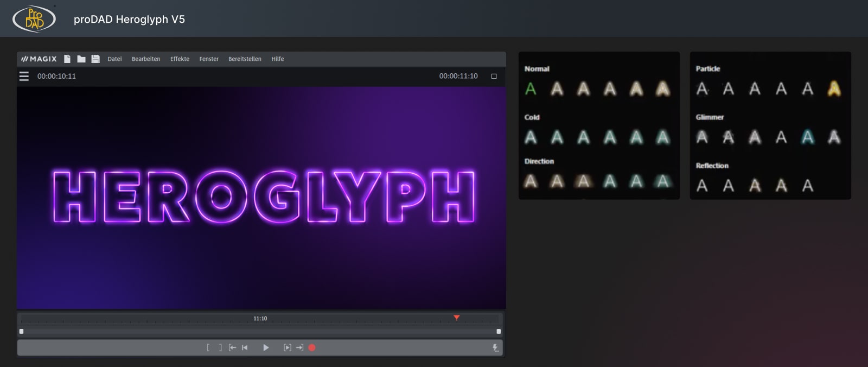Open the Datei menu

114,59
